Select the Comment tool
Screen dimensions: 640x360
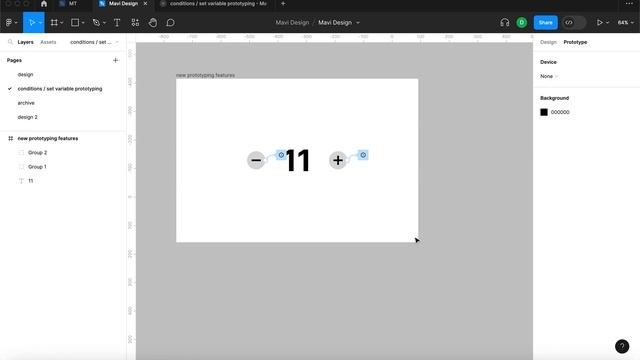point(170,23)
